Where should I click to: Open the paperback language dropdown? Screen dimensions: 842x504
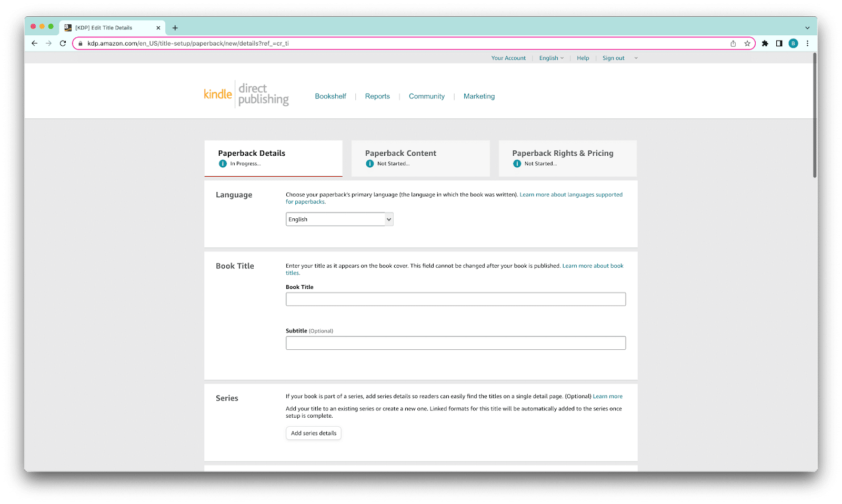pos(339,219)
